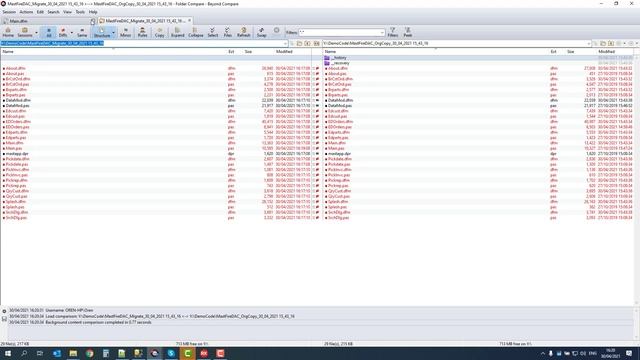
Task: Open the View menu
Action: tap(67, 12)
